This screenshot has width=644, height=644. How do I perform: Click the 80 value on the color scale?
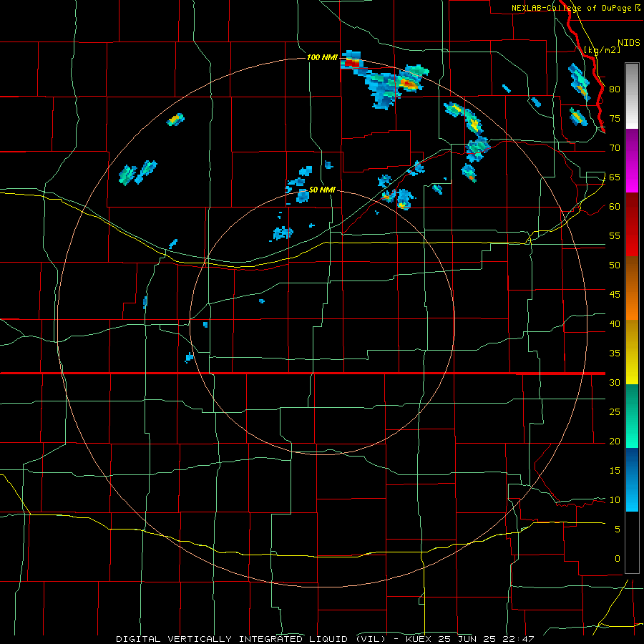[615, 89]
